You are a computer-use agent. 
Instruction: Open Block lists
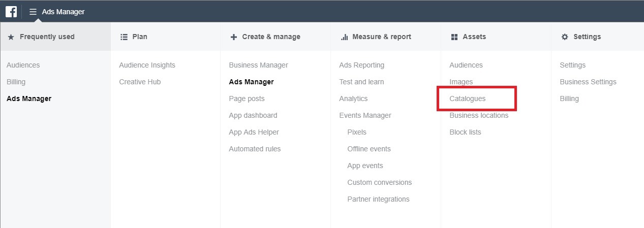point(465,132)
